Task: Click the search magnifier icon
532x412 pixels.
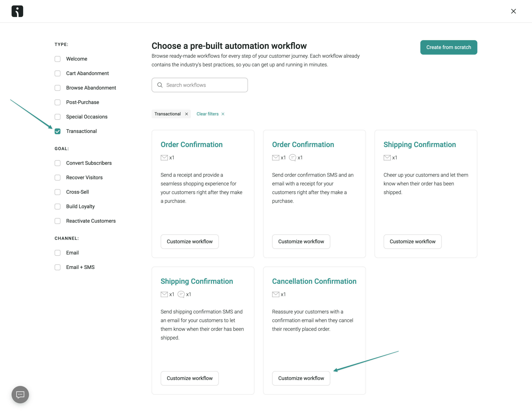Action: point(160,85)
